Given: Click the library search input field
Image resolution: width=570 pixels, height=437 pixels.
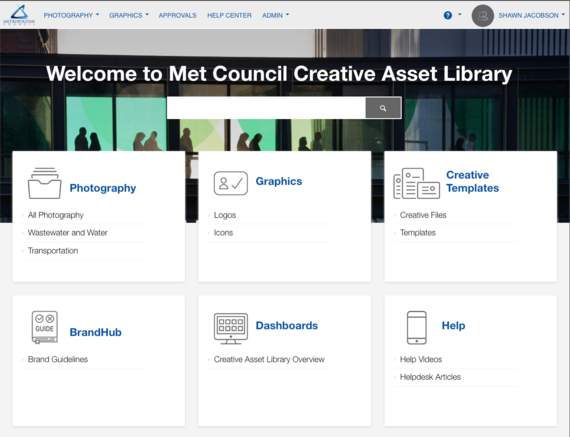Looking at the screenshot, I should click(x=266, y=108).
